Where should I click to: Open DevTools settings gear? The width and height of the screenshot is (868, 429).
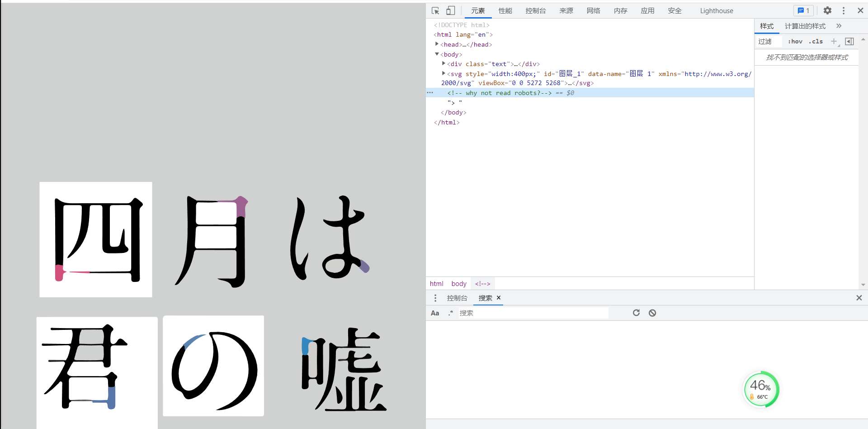pos(827,10)
